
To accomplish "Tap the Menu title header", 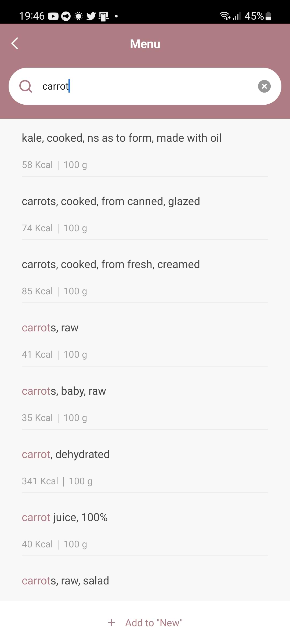I will [x=145, y=44].
